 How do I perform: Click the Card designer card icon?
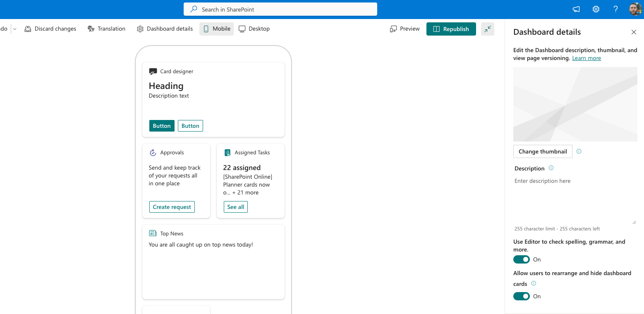tap(153, 72)
